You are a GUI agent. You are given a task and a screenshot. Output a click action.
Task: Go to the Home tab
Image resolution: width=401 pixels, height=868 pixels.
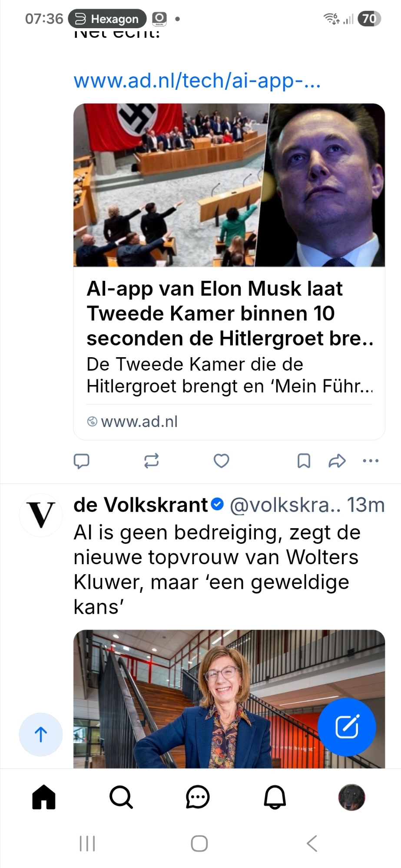[44, 797]
